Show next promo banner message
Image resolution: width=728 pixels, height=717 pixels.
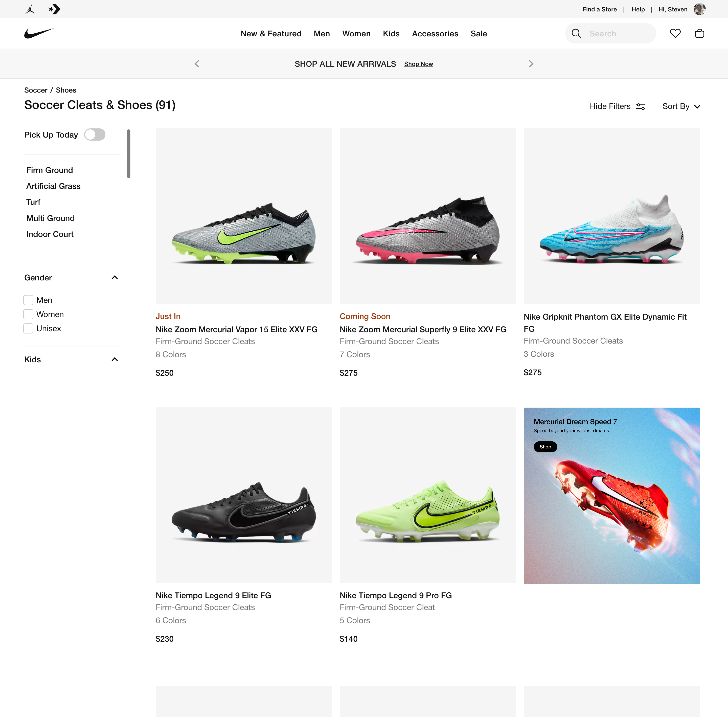point(531,64)
